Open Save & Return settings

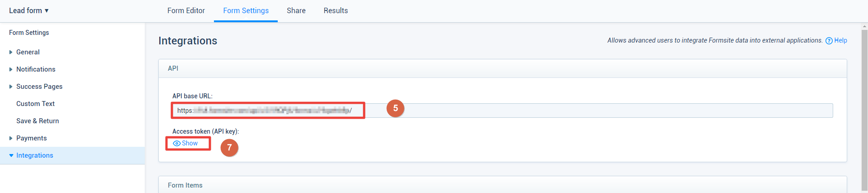[x=38, y=121]
